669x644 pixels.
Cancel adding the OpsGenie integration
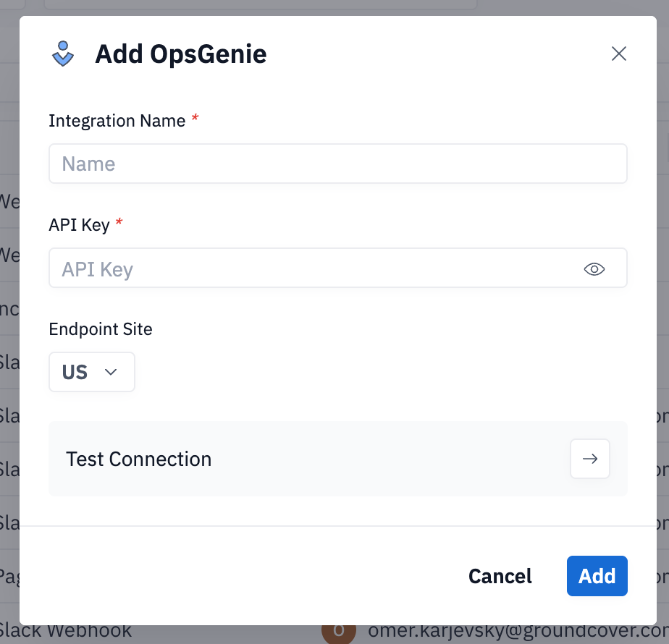[500, 576]
